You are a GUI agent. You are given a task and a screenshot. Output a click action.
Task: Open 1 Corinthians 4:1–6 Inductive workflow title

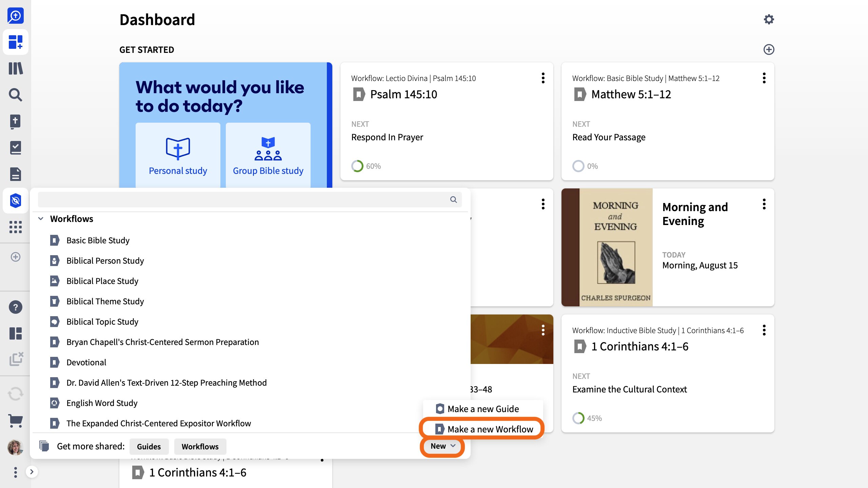pos(640,346)
